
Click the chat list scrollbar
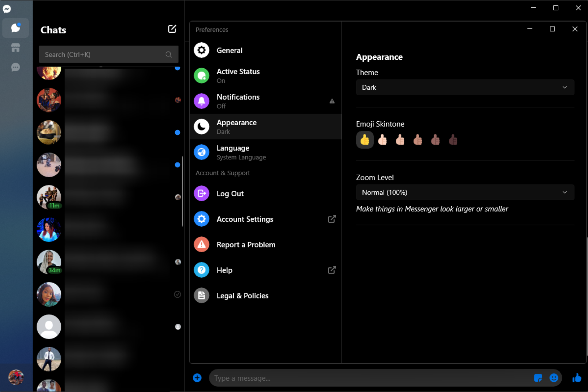pos(183,191)
